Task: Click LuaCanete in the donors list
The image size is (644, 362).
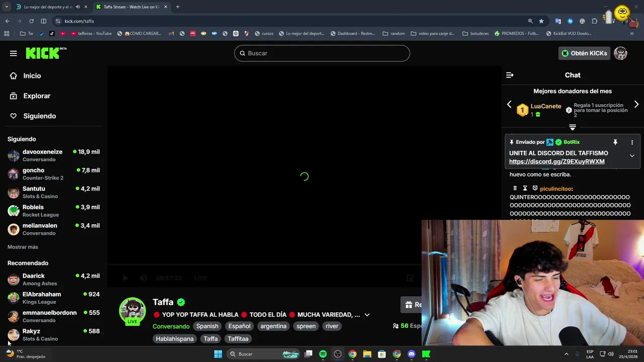Action: point(545,107)
